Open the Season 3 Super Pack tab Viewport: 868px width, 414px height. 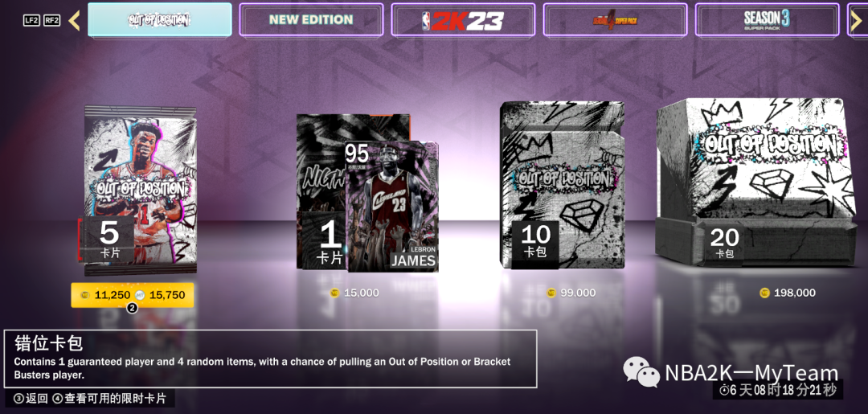pos(767,20)
